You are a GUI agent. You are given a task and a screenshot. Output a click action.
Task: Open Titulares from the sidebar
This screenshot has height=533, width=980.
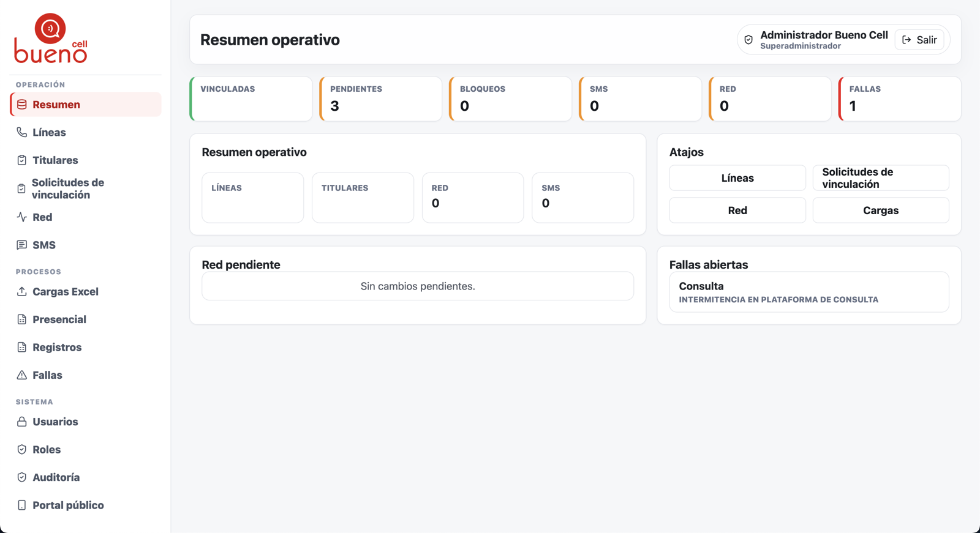coord(86,160)
